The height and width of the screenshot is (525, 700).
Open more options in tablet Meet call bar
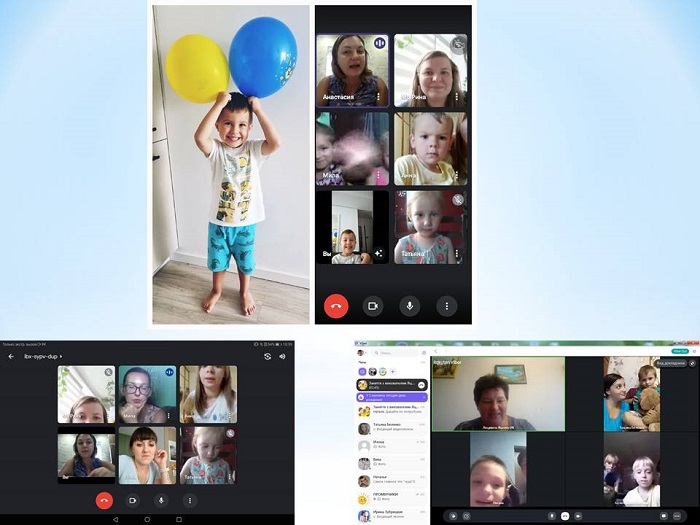click(190, 500)
